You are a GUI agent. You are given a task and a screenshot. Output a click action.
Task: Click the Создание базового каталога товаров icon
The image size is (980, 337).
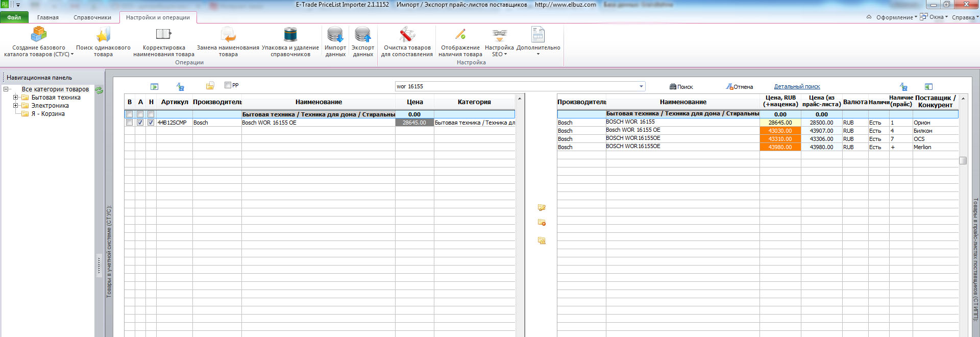click(x=39, y=34)
